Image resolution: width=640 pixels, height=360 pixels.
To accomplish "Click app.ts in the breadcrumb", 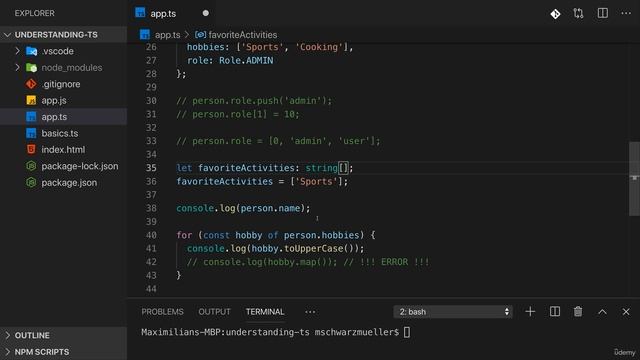I will point(167,35).
